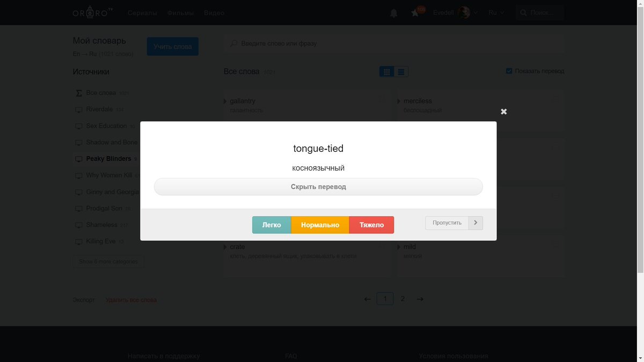This screenshot has width=644, height=362.
Task: Click Скрыть перевод button
Action: pos(318,187)
